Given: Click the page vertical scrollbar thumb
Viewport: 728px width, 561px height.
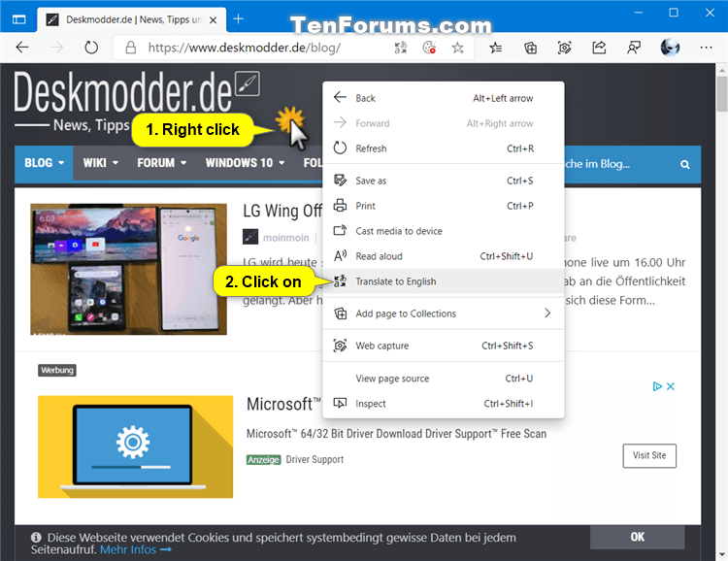Looking at the screenshot, I should coord(721,94).
